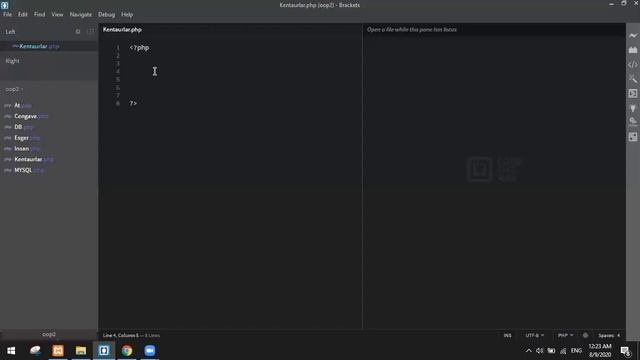640x360 pixels.
Task: Open the Extension Manager brick icon
Action: point(633,50)
